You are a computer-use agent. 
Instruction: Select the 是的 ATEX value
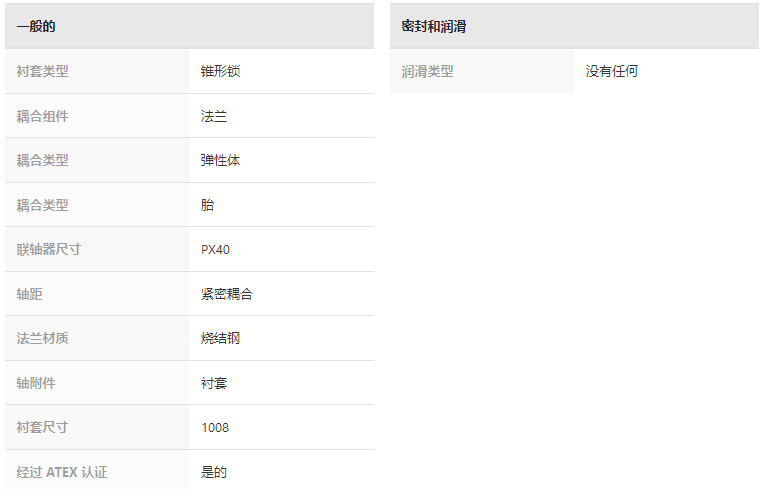214,472
